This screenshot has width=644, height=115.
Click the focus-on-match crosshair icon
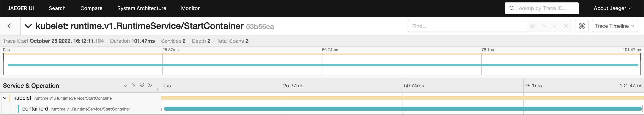tap(532, 26)
